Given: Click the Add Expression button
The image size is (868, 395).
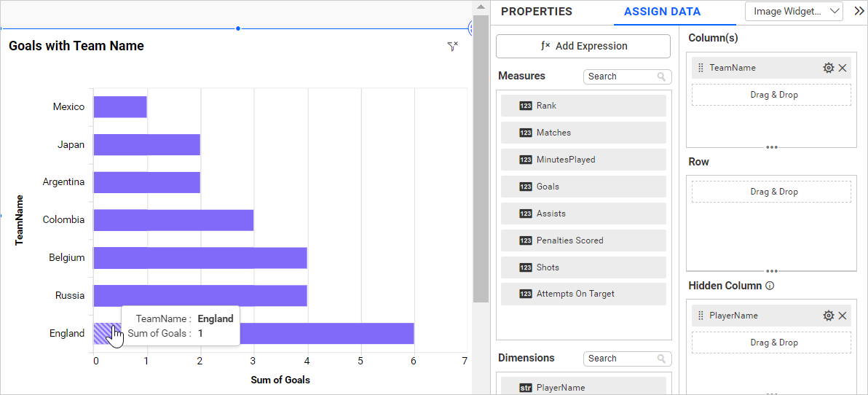Looking at the screenshot, I should click(583, 46).
